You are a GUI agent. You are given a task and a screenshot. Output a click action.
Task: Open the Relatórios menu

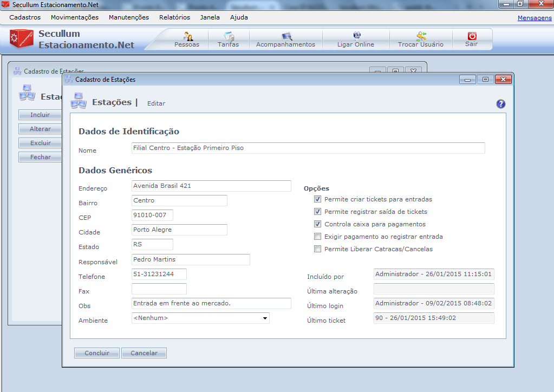(x=174, y=17)
